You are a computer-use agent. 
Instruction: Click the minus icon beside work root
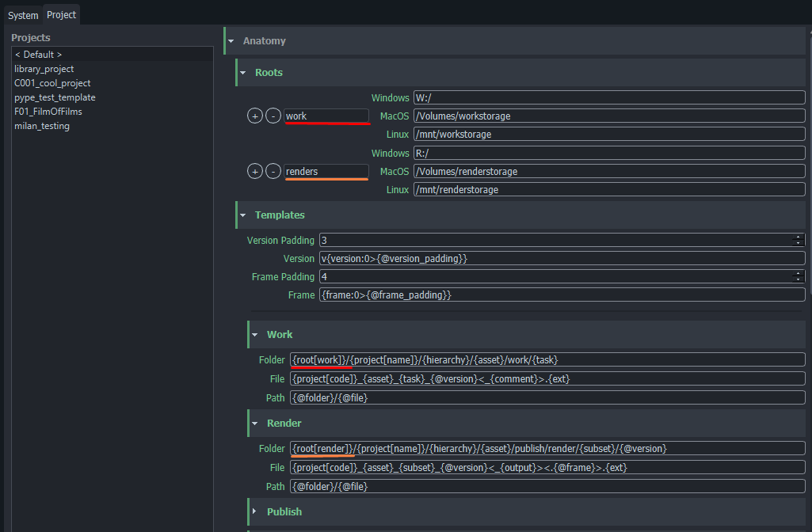tap(273, 116)
